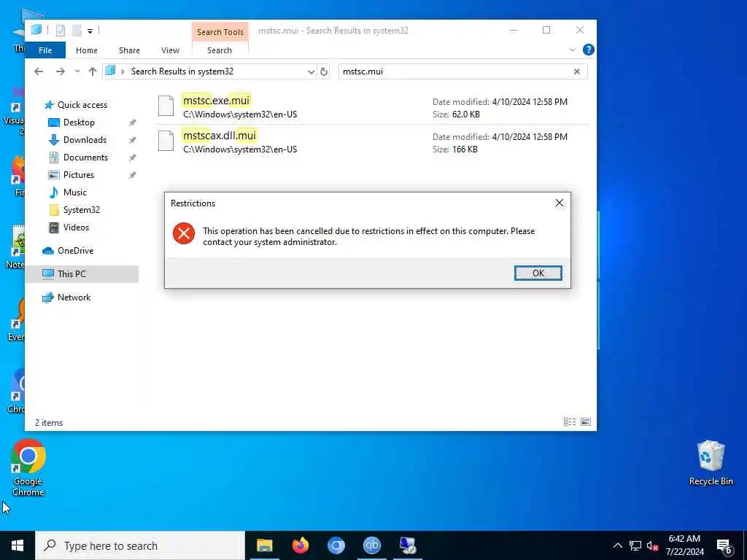The width and height of the screenshot is (747, 560).
Task: Select the Recycle Bin desktop icon
Action: pyautogui.click(x=711, y=462)
